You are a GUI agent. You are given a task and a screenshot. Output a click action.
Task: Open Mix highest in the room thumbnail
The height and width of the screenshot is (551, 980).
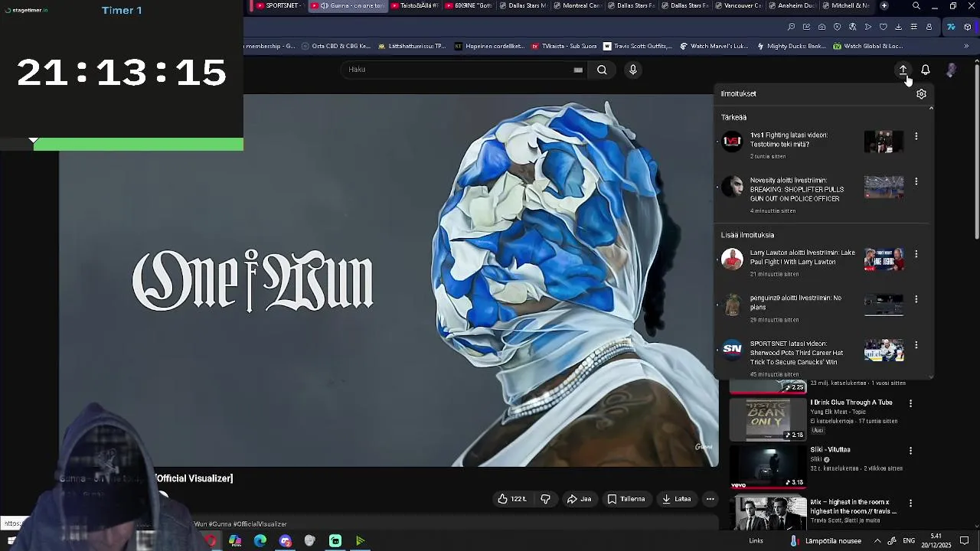[767, 513]
